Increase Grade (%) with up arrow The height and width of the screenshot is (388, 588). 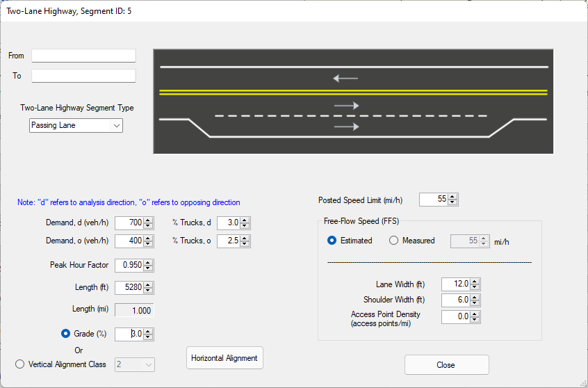tap(148, 332)
